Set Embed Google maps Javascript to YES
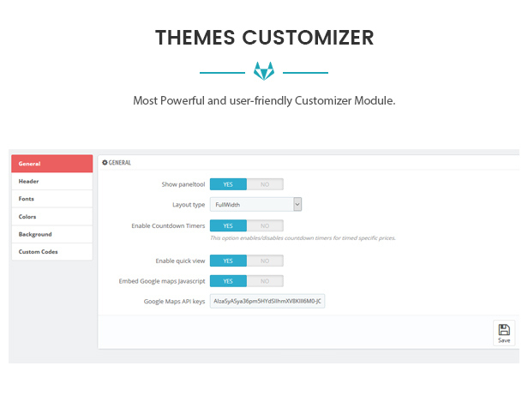This screenshot has height=420, width=528. [x=228, y=281]
